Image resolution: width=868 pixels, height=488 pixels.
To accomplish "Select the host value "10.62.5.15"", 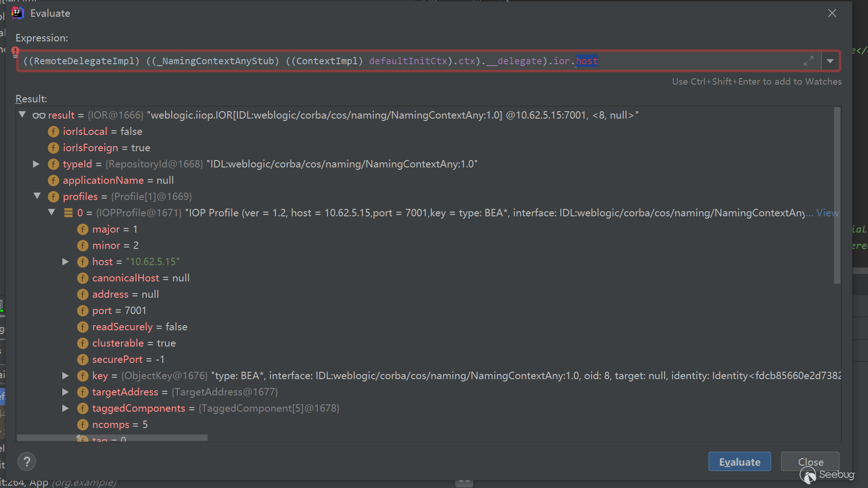I will 153,261.
